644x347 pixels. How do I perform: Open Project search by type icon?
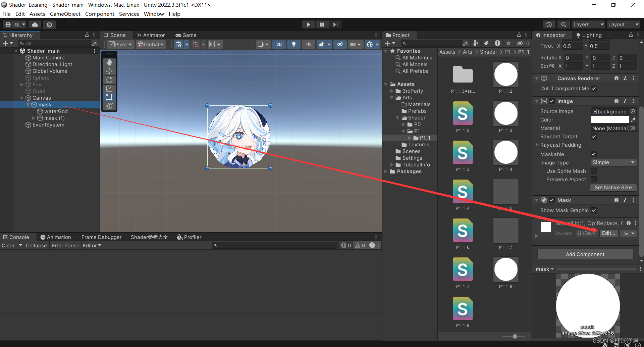point(476,43)
